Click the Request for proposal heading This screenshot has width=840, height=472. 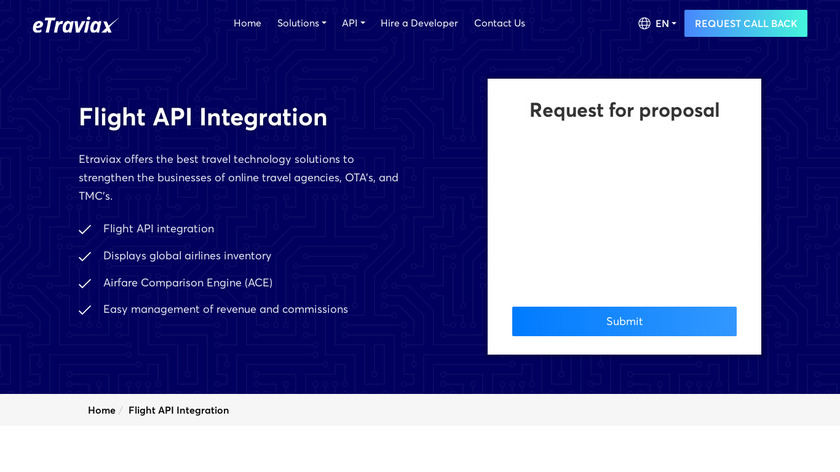624,110
